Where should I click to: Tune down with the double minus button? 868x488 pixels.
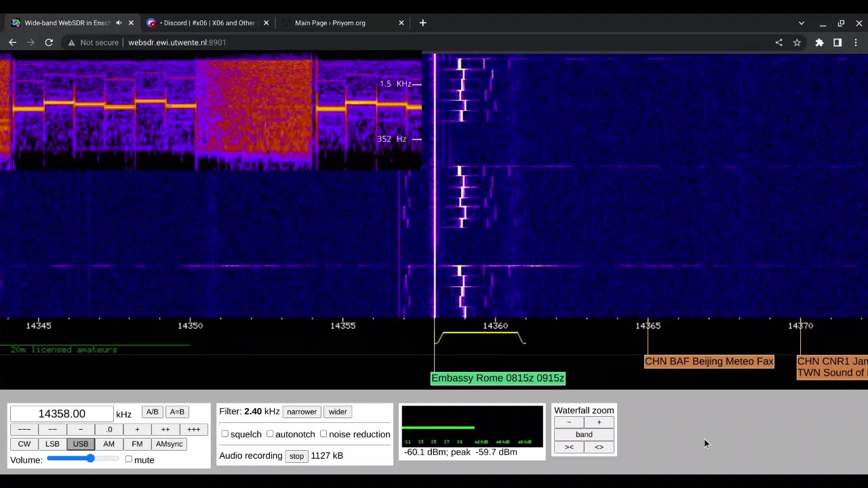click(x=52, y=429)
